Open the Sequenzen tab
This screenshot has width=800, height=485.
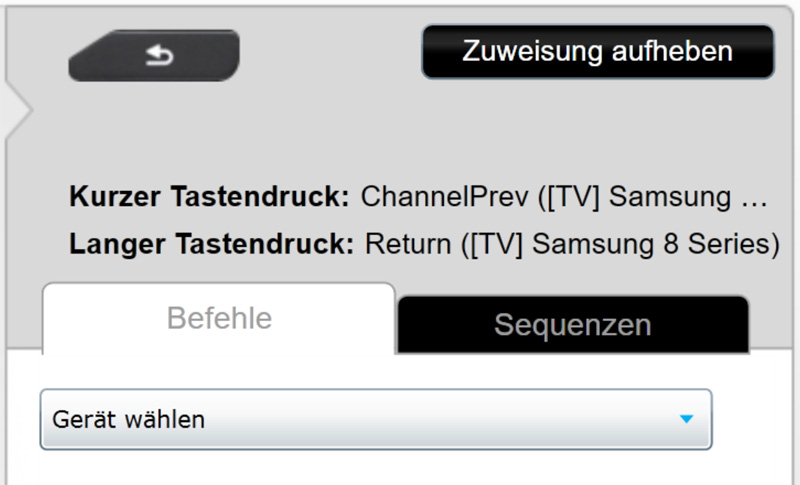(572, 325)
